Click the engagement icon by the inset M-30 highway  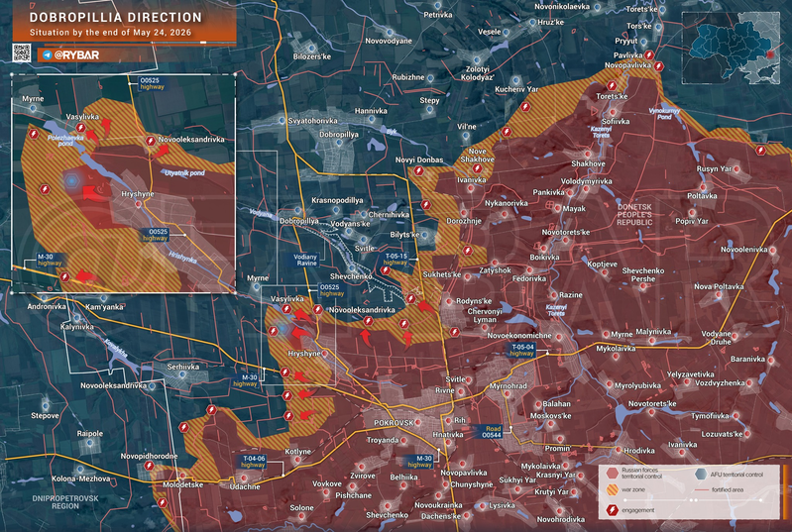(64, 276)
